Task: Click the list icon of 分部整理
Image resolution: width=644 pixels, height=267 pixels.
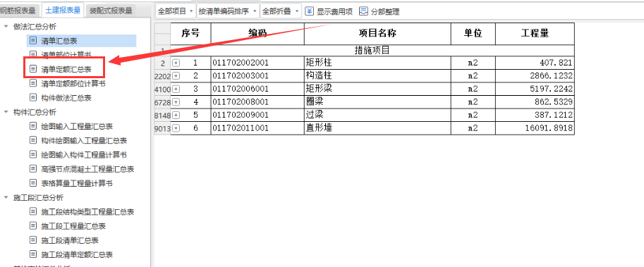Action: 363,11
